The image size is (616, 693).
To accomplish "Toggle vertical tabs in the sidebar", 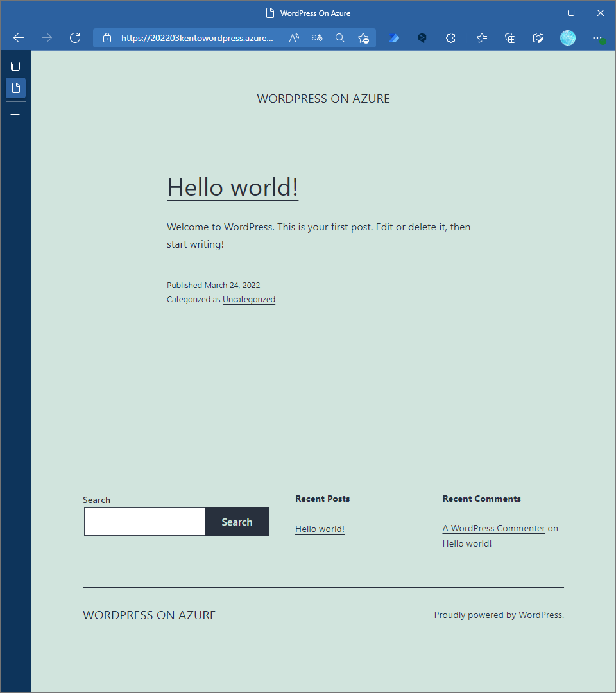I will (x=15, y=65).
